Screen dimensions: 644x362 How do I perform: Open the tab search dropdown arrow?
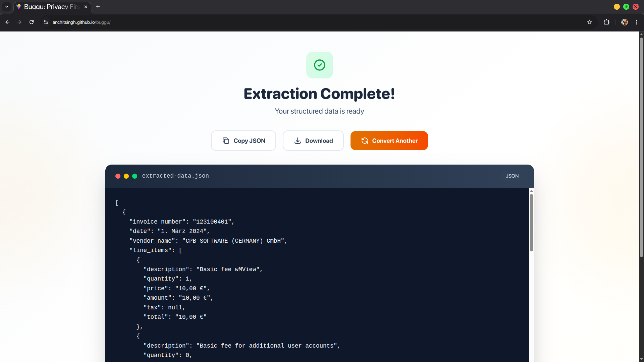(x=6, y=7)
